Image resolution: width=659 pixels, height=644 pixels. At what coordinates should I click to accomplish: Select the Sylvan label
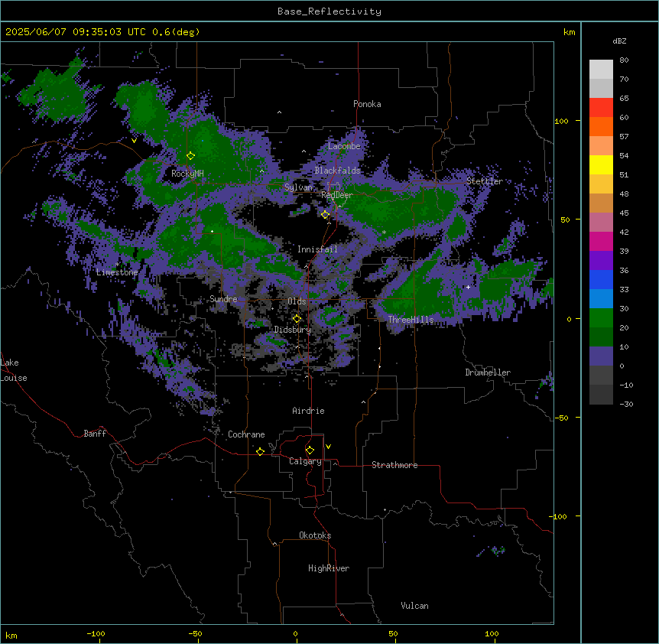298,187
